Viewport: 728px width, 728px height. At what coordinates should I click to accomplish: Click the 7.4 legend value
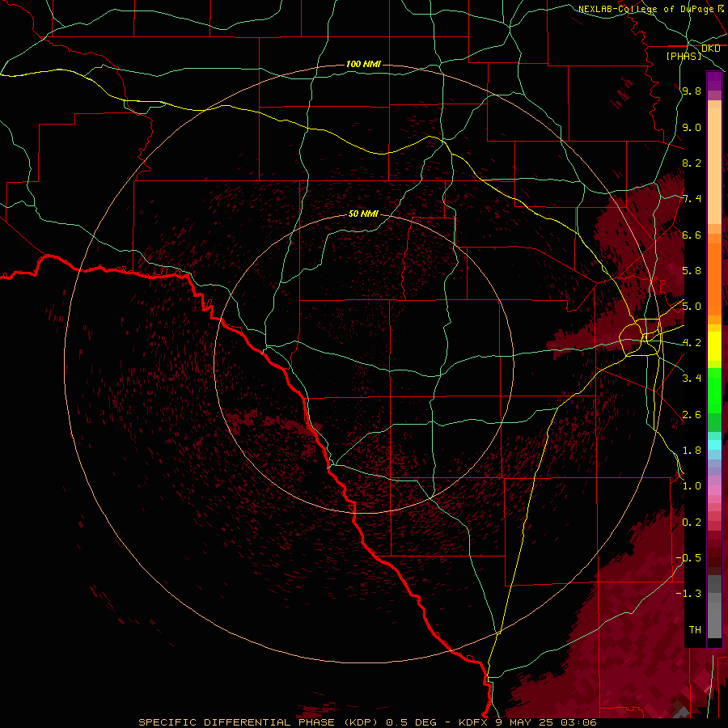[x=692, y=199]
